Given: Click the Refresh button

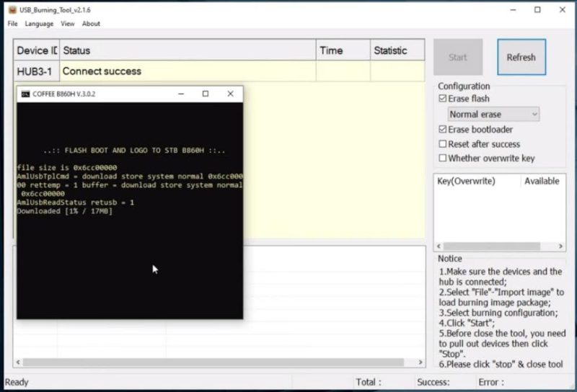Looking at the screenshot, I should pos(521,57).
